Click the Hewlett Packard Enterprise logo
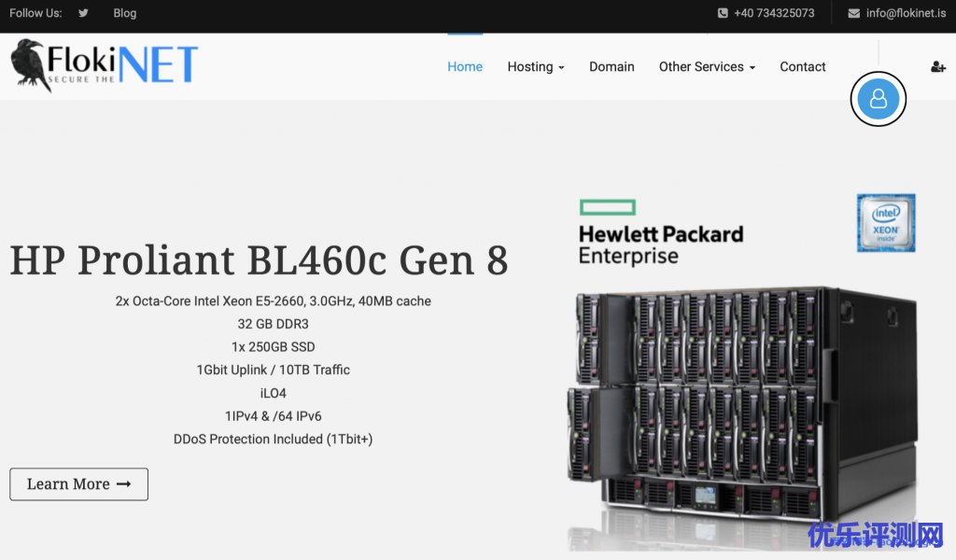This screenshot has height=560, width=956. 661,232
